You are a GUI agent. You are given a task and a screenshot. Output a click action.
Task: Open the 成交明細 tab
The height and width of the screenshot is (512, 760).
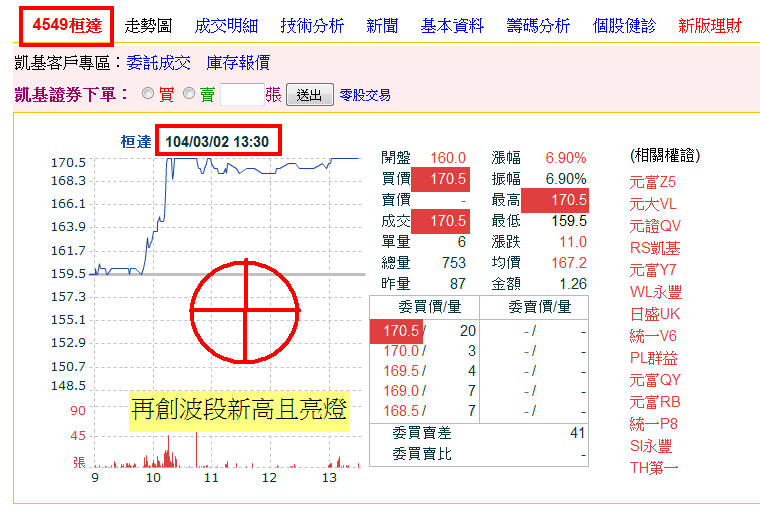click(x=225, y=26)
